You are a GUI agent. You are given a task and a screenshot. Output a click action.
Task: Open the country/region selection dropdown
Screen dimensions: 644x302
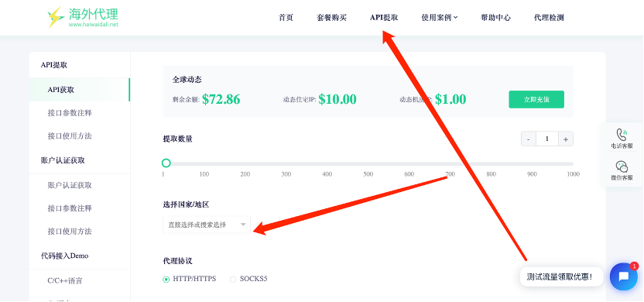pos(207,225)
